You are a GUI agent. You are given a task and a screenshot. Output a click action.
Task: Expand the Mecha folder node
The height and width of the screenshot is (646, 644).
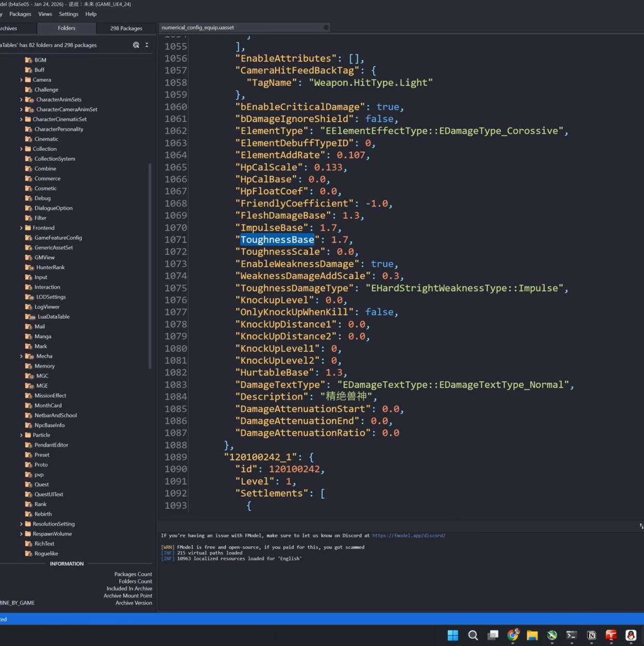point(21,356)
